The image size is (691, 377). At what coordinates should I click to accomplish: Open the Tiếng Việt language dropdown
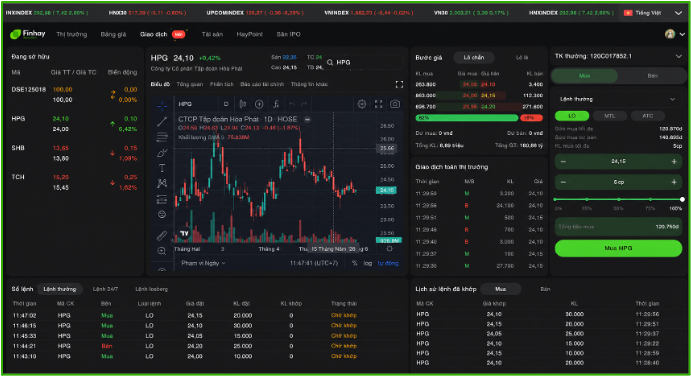653,13
